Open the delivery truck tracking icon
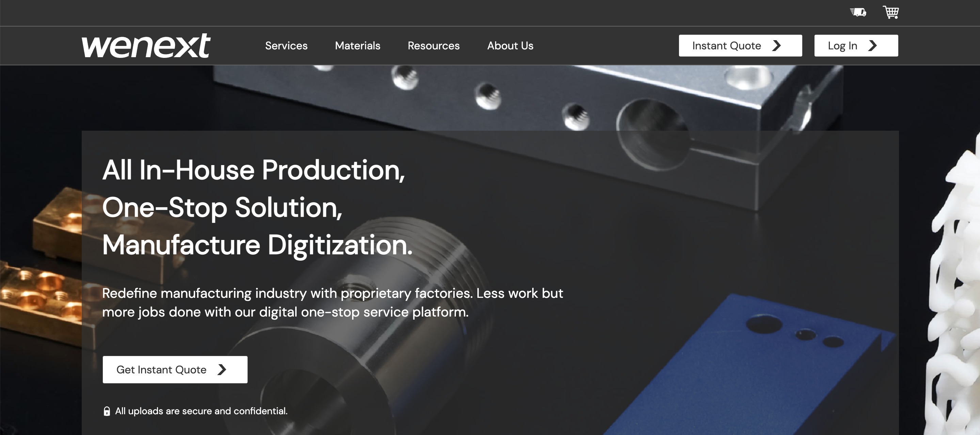The height and width of the screenshot is (435, 980). click(x=858, y=12)
